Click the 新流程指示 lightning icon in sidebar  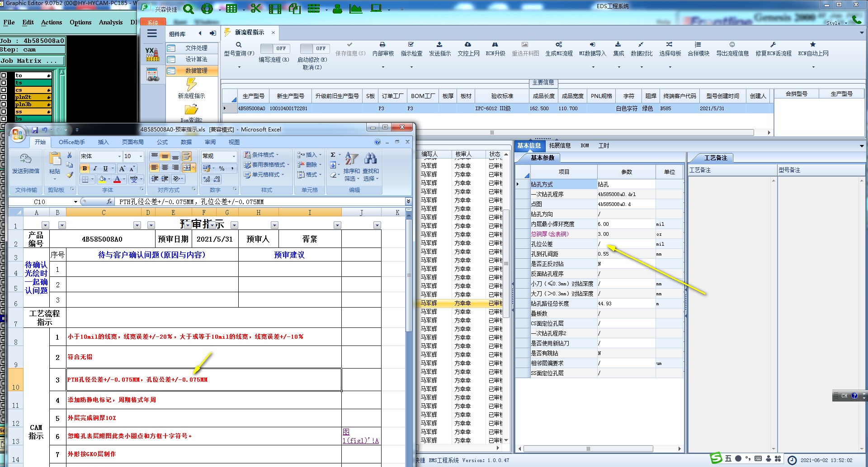(191, 84)
